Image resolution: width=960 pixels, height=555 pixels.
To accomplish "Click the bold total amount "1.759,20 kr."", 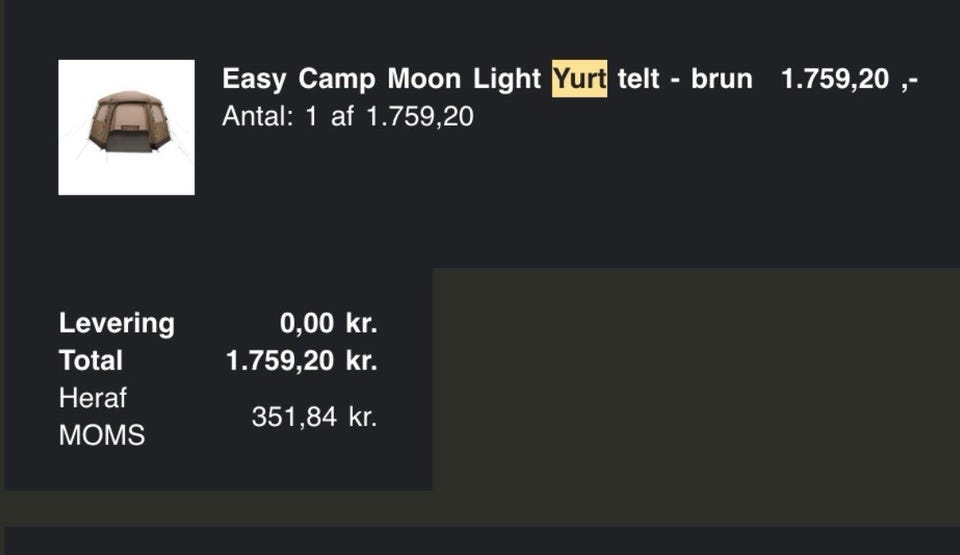I will point(302,360).
